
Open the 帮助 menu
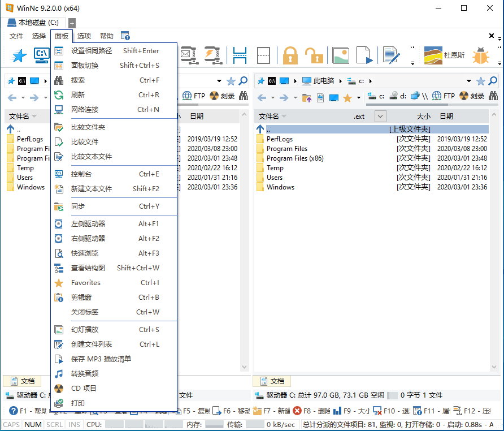[107, 36]
